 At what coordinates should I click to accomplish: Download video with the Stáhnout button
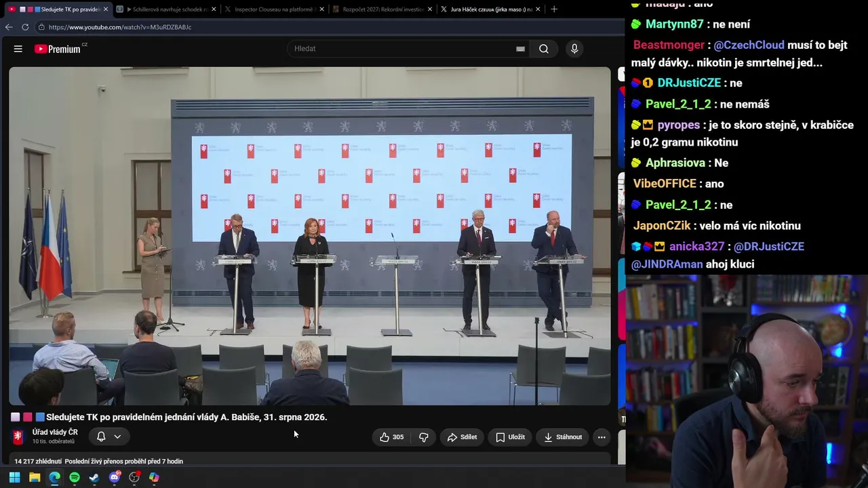pyautogui.click(x=563, y=437)
